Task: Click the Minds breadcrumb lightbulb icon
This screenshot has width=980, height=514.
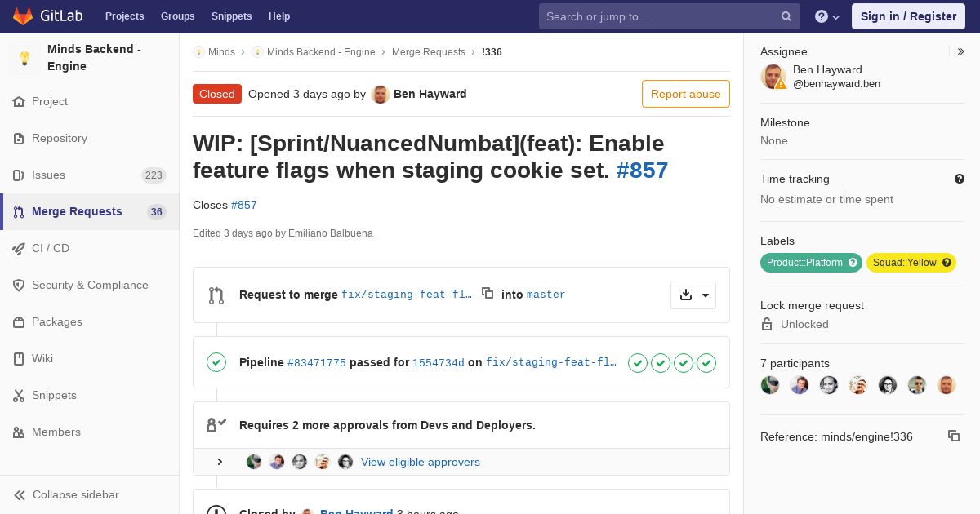Action: 198,51
